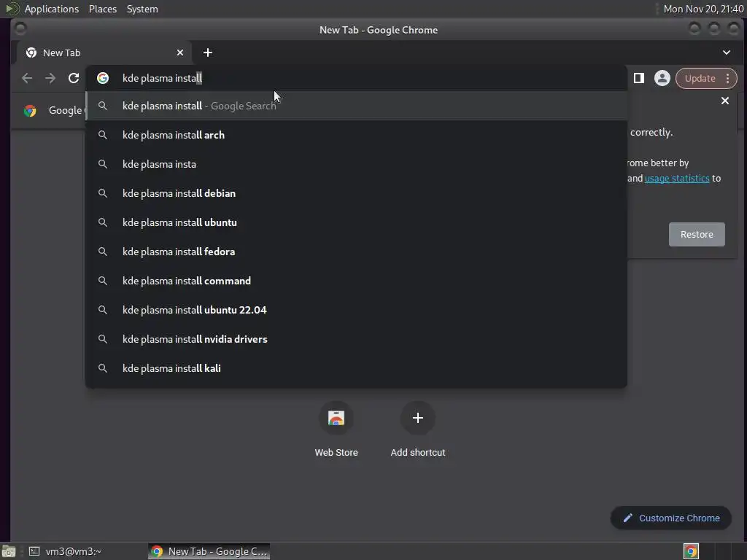Pick suggestion 'kde plasma install ubuntu 22.04'
The height and width of the screenshot is (560, 747).
[x=356, y=310]
